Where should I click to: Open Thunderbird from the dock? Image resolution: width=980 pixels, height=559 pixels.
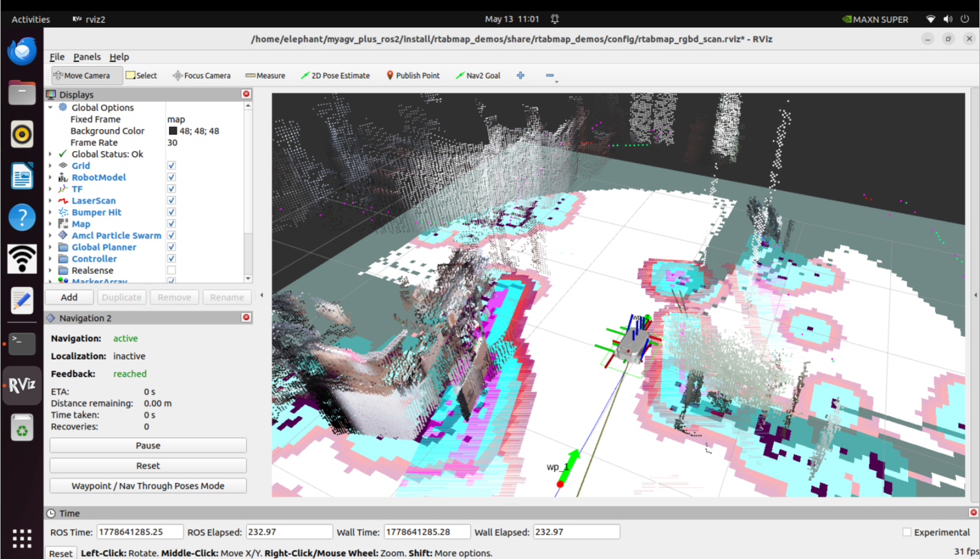(x=22, y=51)
